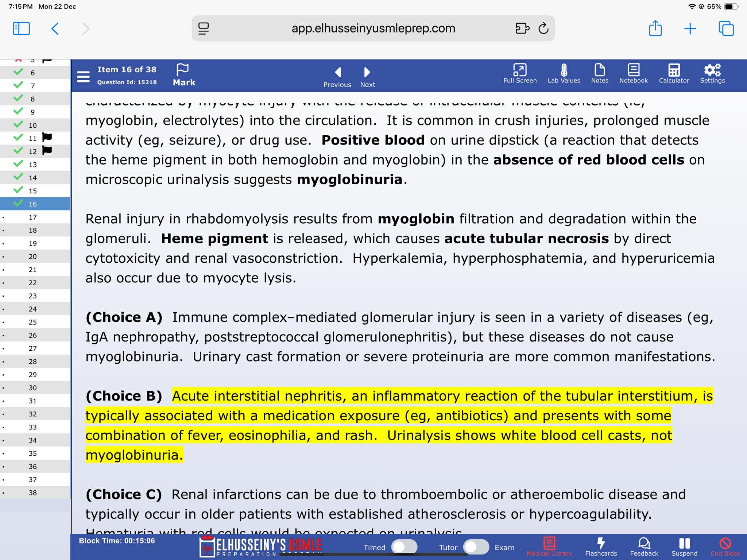Image resolution: width=747 pixels, height=560 pixels.
Task: Click the bottom horizontal scroll indicator
Action: tap(373, 555)
